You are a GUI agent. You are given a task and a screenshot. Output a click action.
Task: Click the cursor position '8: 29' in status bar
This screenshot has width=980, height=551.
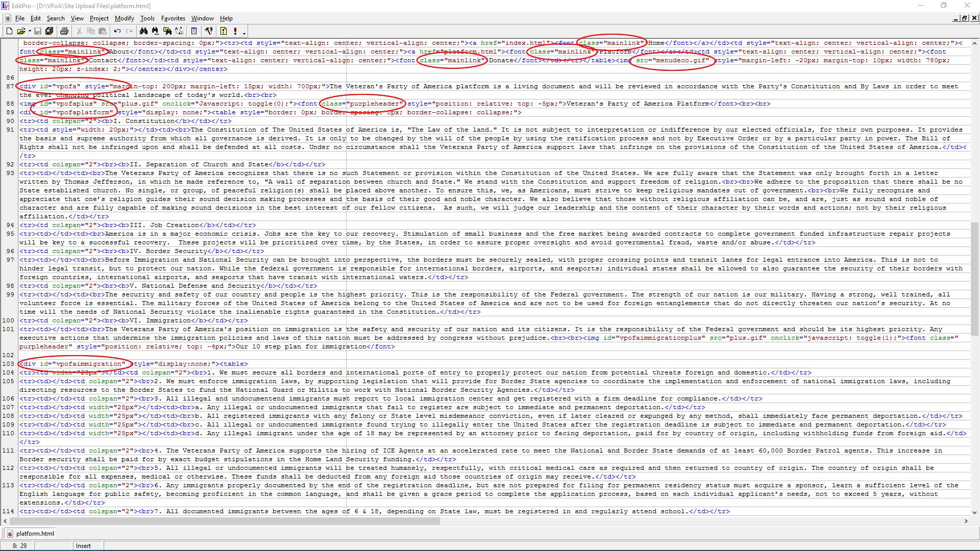(x=20, y=546)
